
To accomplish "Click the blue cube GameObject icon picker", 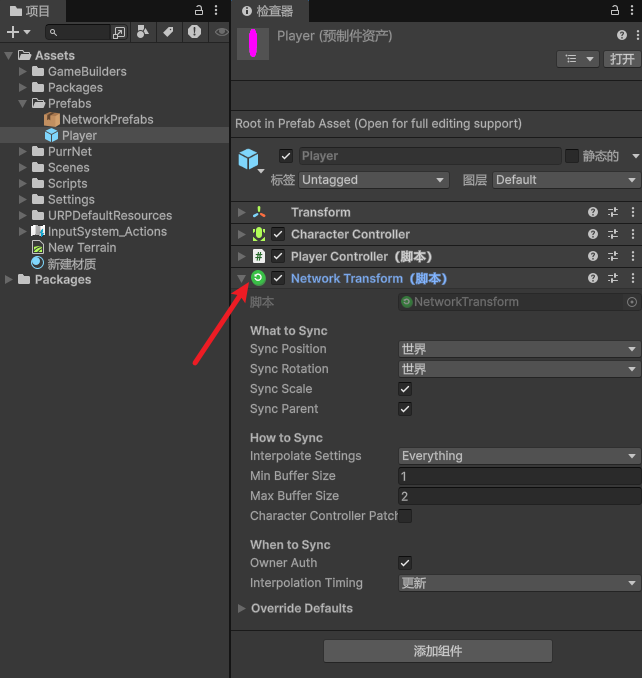I will coord(249,159).
